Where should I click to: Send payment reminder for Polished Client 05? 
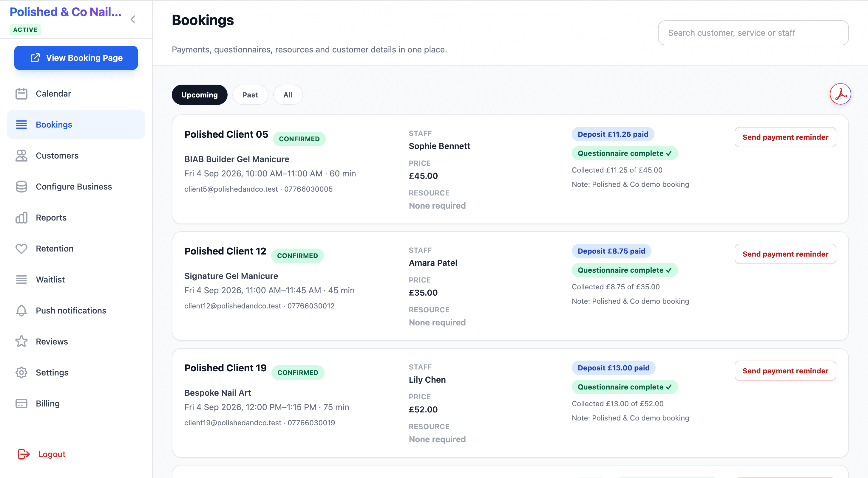click(x=785, y=137)
